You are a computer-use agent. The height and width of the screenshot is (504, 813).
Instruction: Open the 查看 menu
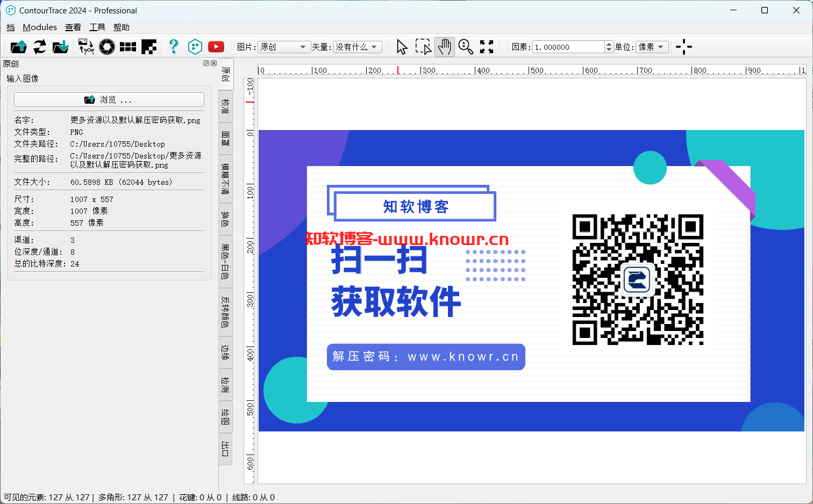[73, 27]
